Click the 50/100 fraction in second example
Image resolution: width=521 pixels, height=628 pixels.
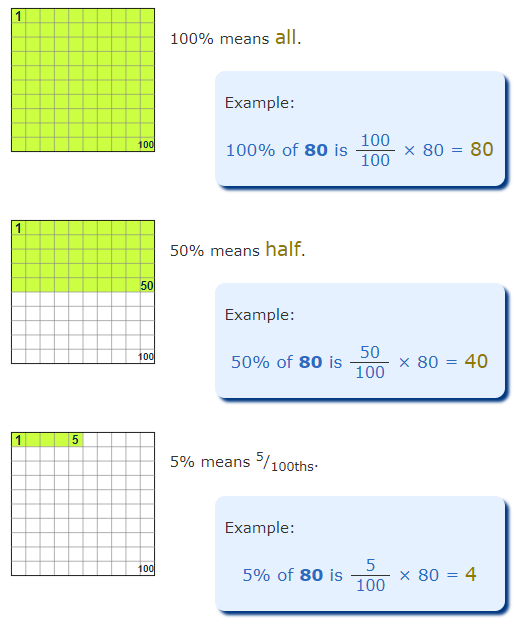point(370,362)
